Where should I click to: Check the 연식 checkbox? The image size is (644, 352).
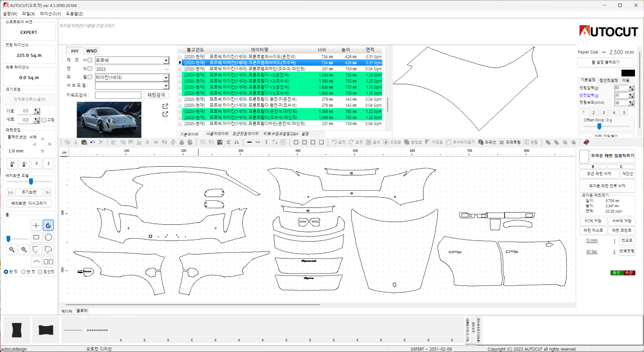90,68
